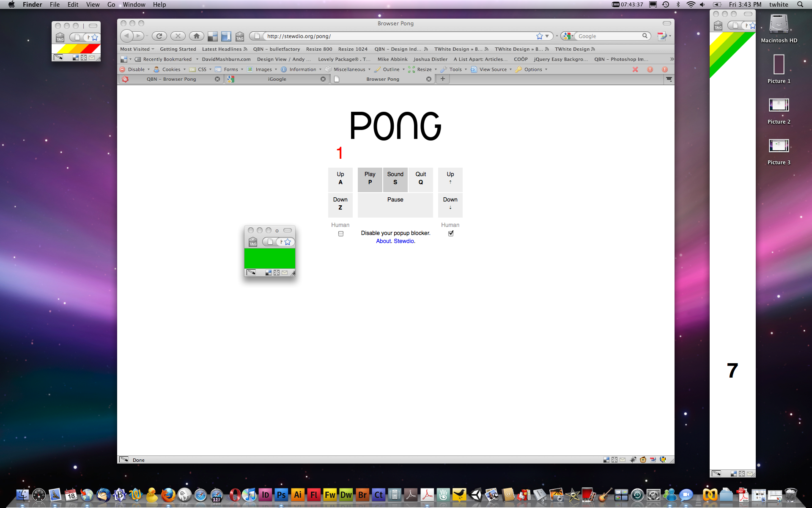Open the Cookies developer toolbar dropdown
This screenshot has width=812, height=508.
tap(171, 69)
